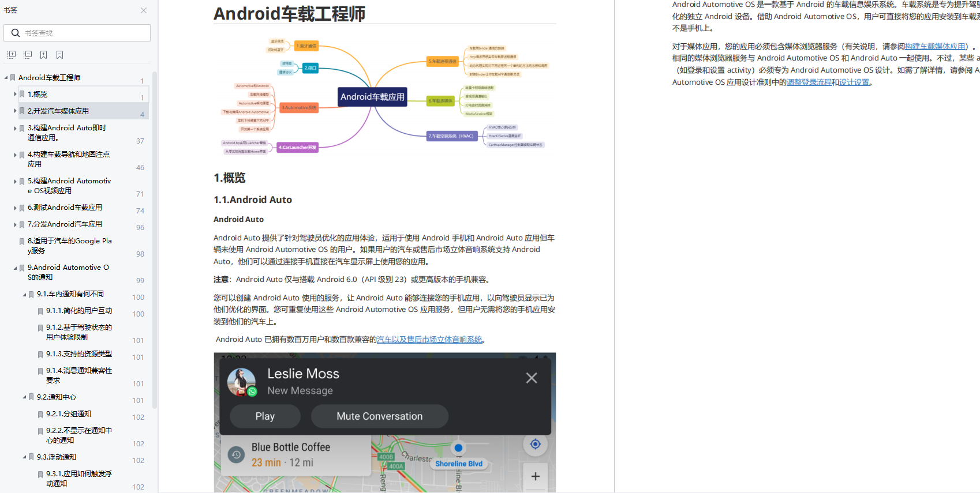Click Mute Conversation in notification image
Viewport: 980px width, 493px height.
[x=380, y=416]
